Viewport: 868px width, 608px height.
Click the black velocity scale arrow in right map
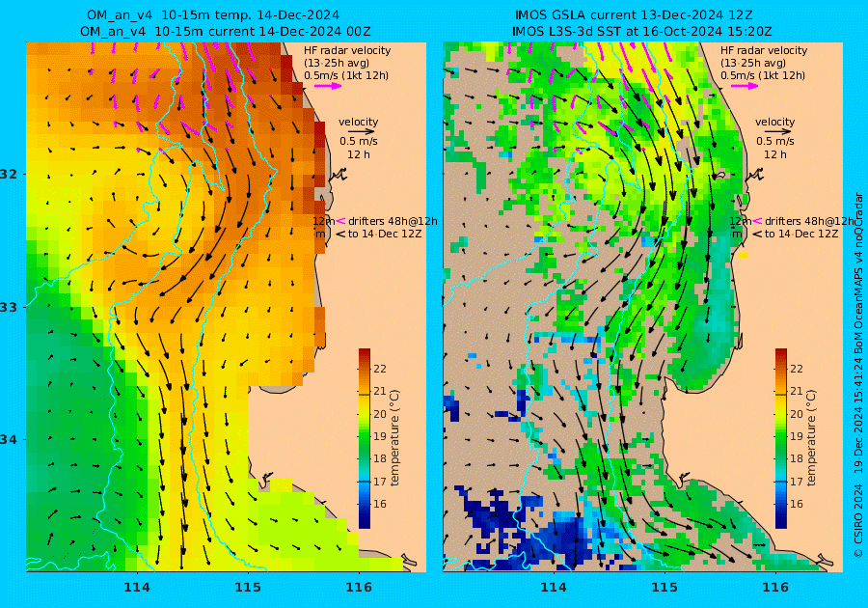(x=779, y=132)
